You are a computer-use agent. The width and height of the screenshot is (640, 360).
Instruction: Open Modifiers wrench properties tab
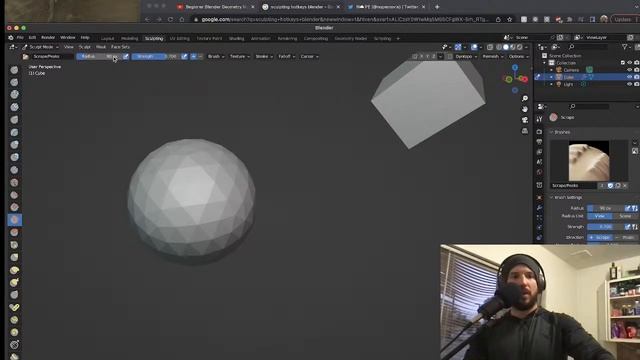[x=539, y=207]
